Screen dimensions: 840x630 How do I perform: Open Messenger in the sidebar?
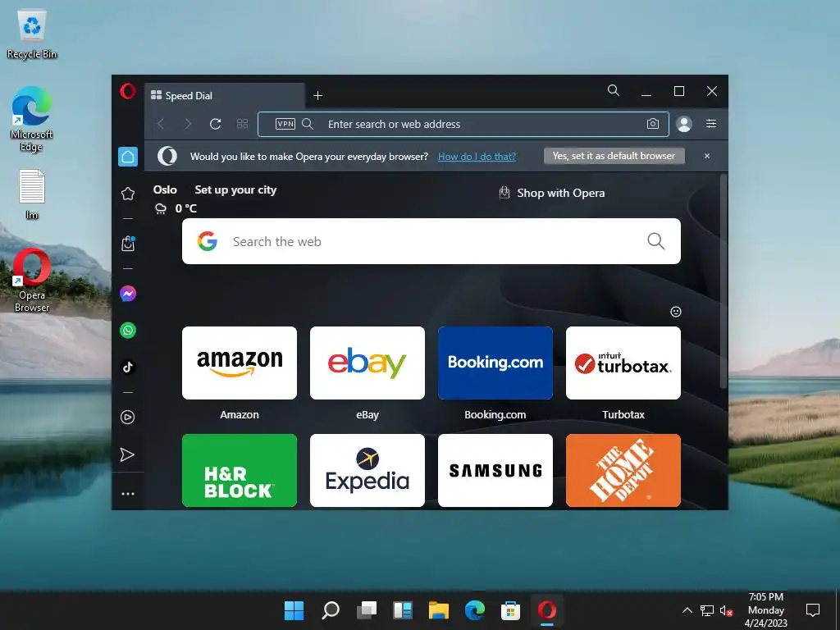coord(128,294)
